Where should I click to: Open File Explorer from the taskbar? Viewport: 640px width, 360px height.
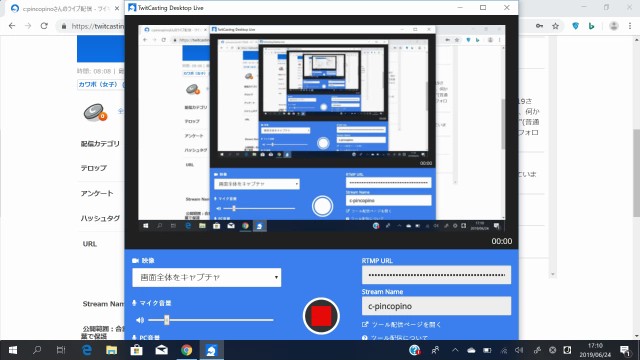coord(111,350)
